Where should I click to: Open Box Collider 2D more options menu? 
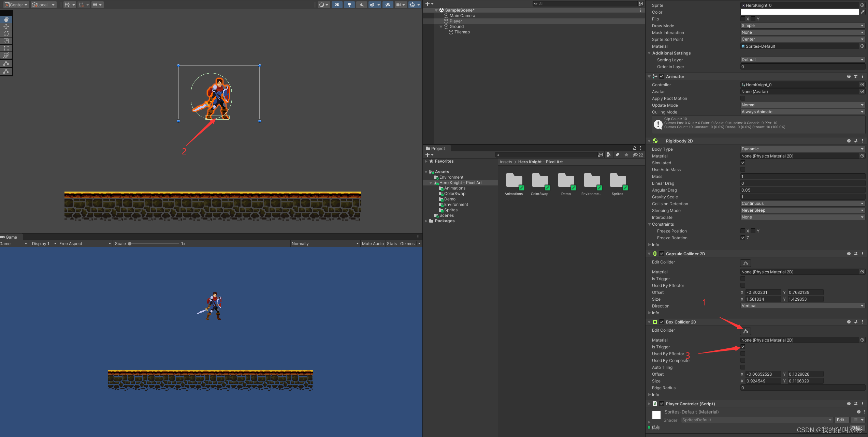(863, 322)
